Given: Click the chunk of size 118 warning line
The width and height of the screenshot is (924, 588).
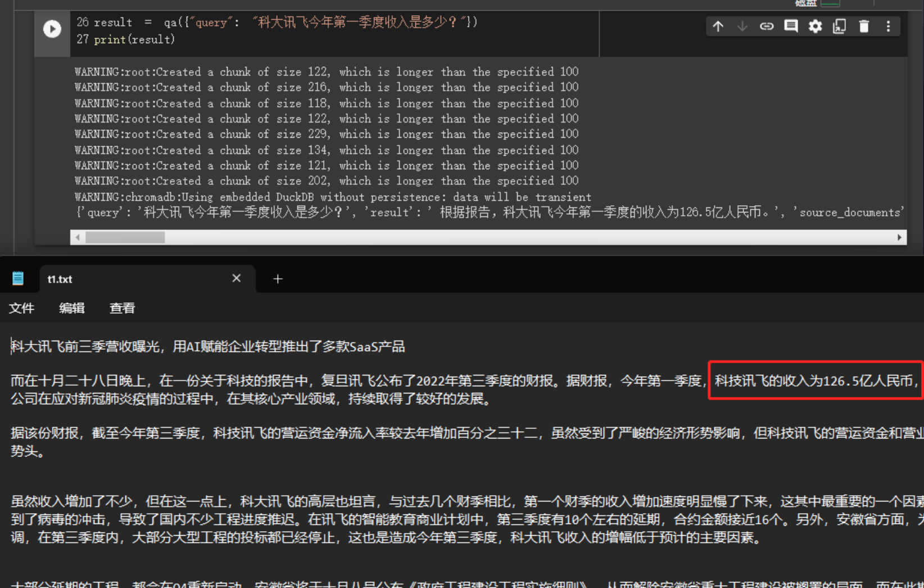Looking at the screenshot, I should (x=327, y=103).
